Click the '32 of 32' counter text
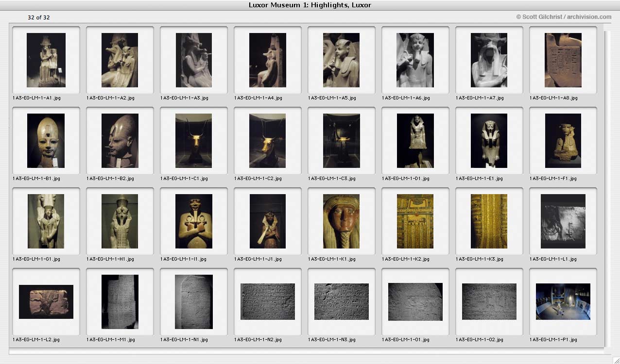Viewport: 620px width, 364px height. (38, 17)
